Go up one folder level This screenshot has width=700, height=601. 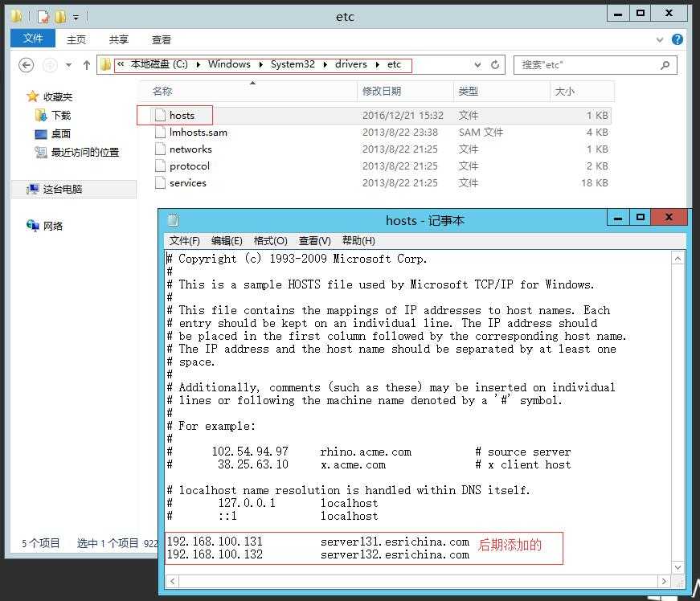click(87, 65)
